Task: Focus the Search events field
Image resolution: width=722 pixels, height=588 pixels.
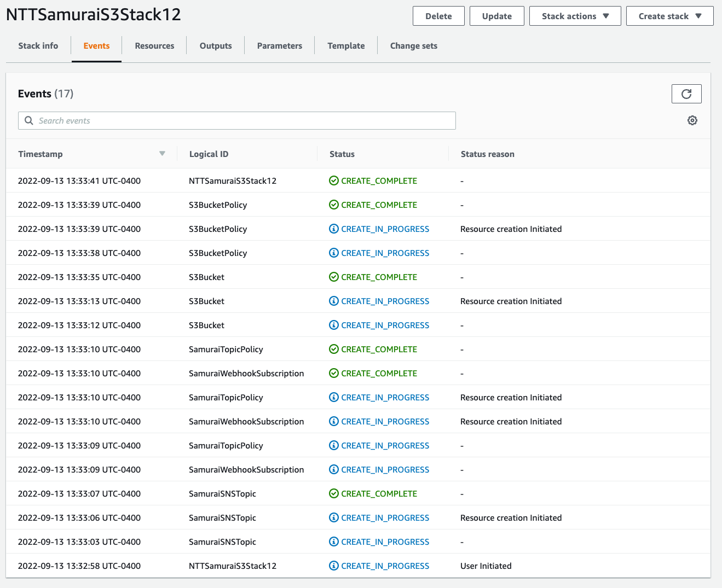Action: pos(237,120)
